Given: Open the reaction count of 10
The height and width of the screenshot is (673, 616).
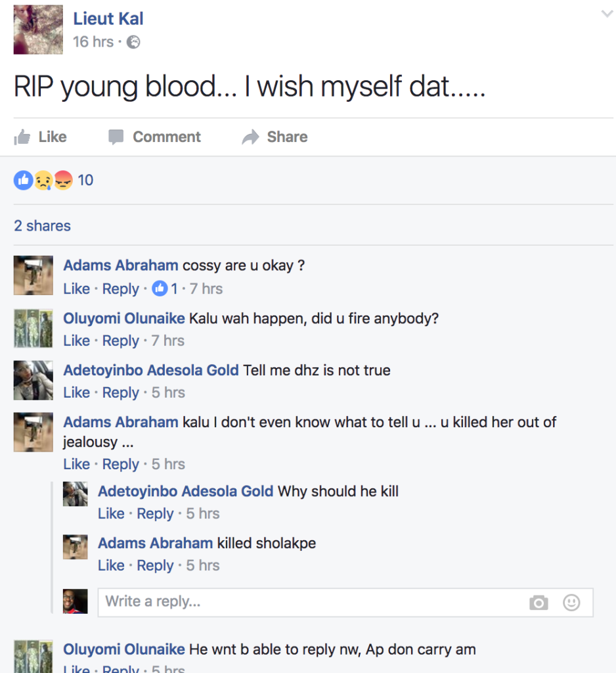Looking at the screenshot, I should point(85,180).
